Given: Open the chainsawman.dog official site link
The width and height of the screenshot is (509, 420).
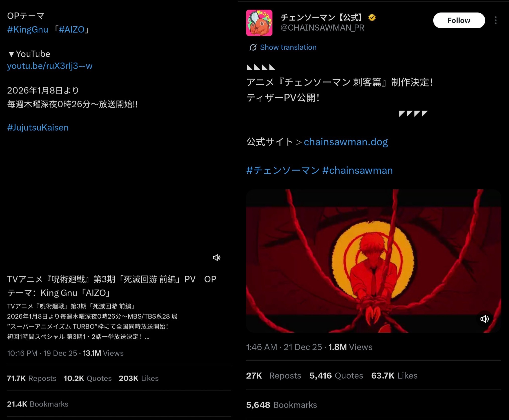Looking at the screenshot, I should coord(346,142).
